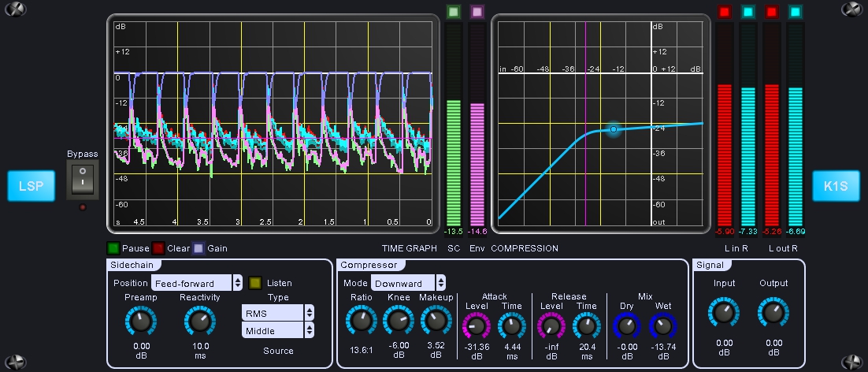Screen dimensions: 868x372
Task: Toggle the cyan right input meter button
Action: 747,12
